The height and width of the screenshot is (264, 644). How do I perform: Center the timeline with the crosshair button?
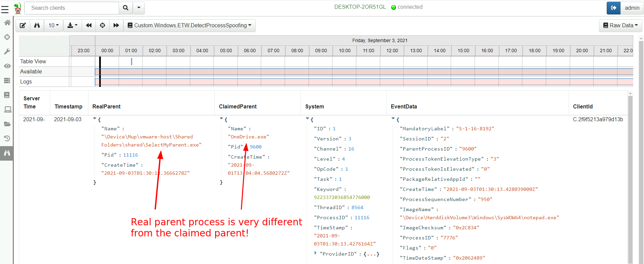[x=103, y=26]
